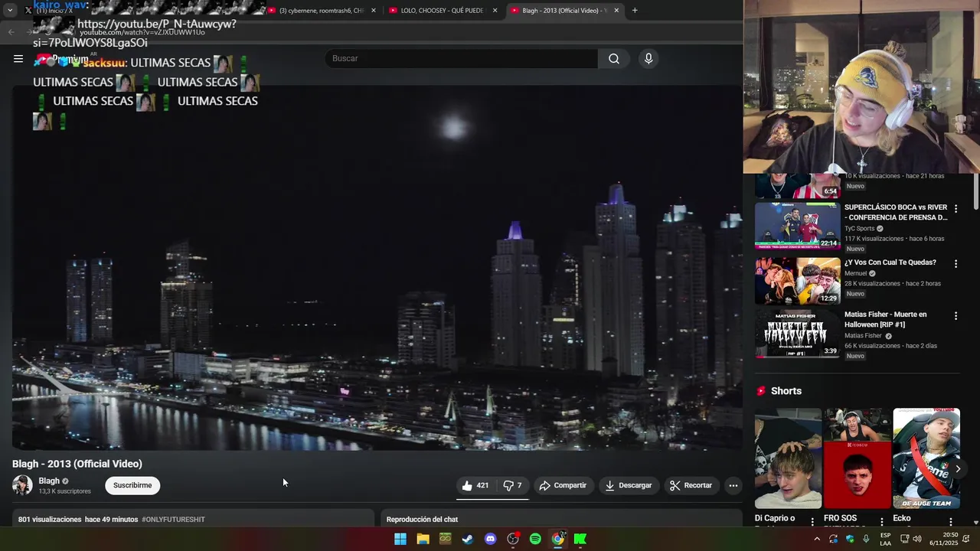Like the video with thumbs up

point(475,485)
